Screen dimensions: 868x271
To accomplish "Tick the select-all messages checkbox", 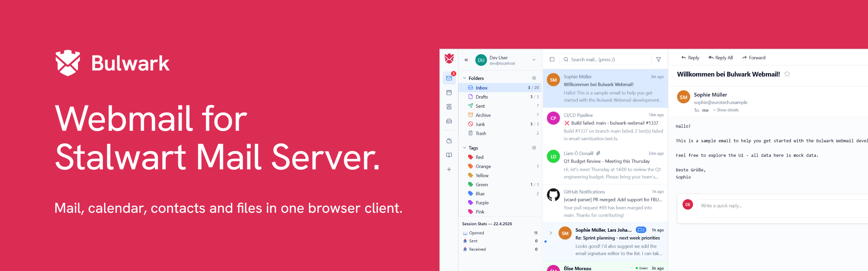I will click(x=552, y=60).
